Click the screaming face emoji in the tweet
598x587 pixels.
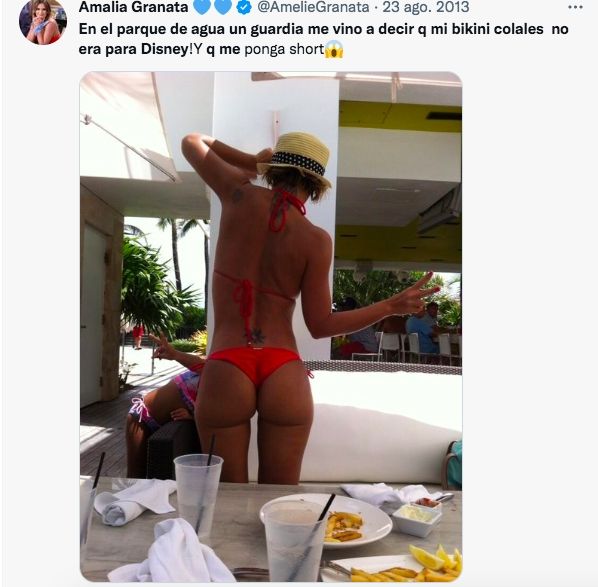(x=334, y=50)
